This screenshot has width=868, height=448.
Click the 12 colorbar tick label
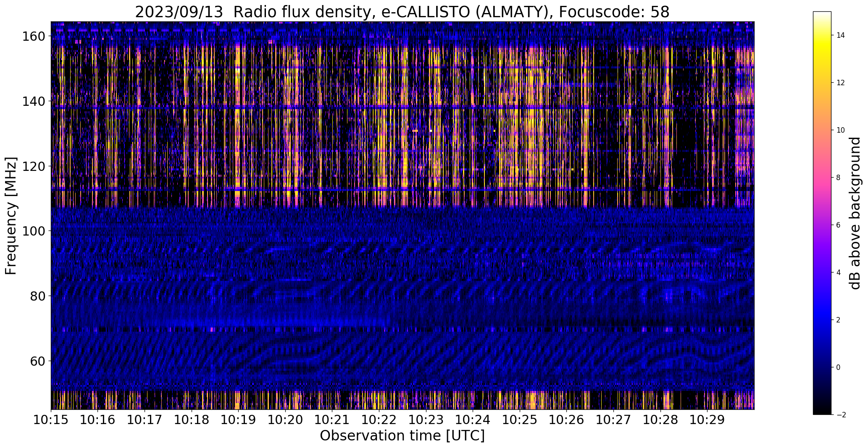coord(841,83)
